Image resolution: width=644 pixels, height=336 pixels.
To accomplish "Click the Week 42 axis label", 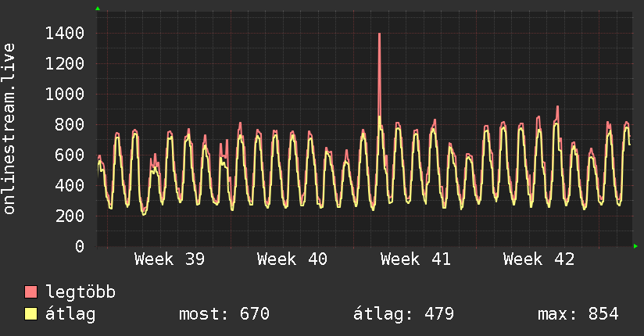I will tap(538, 259).
